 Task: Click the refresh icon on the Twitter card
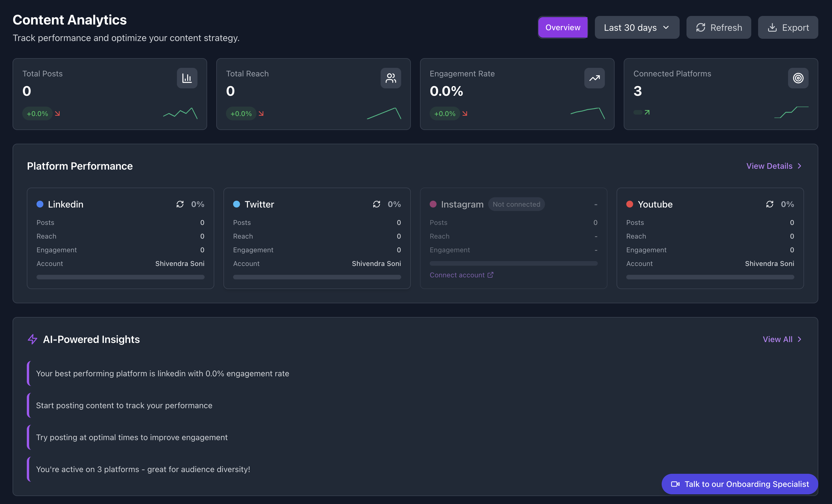tap(377, 204)
